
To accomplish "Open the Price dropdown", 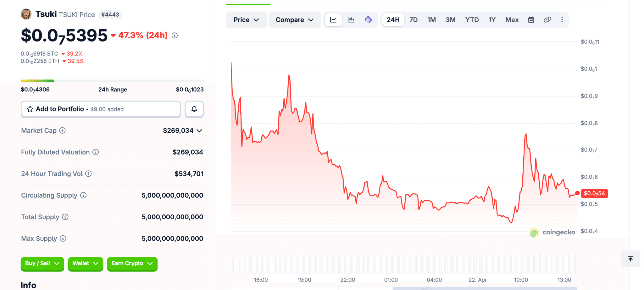I will (246, 20).
